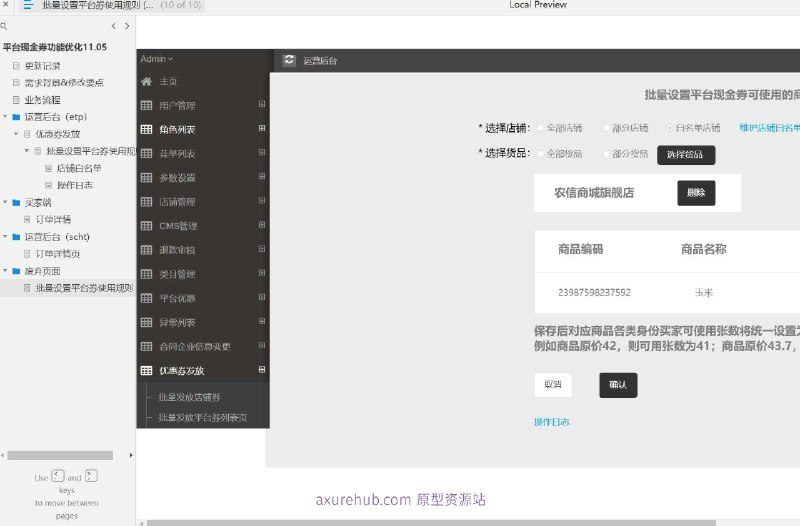Click the bottom preview horizontal scrollbar
Viewport: 800px width, 526px height.
[431, 523]
